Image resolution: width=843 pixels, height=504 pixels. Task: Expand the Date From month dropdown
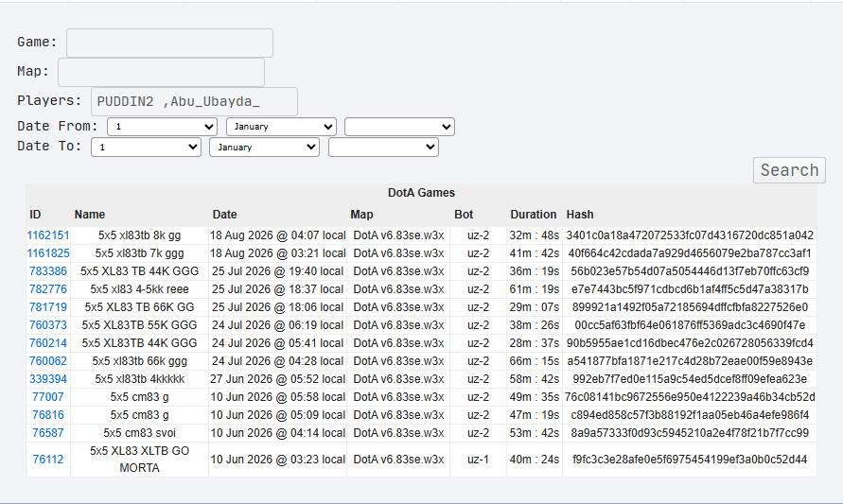(x=281, y=127)
